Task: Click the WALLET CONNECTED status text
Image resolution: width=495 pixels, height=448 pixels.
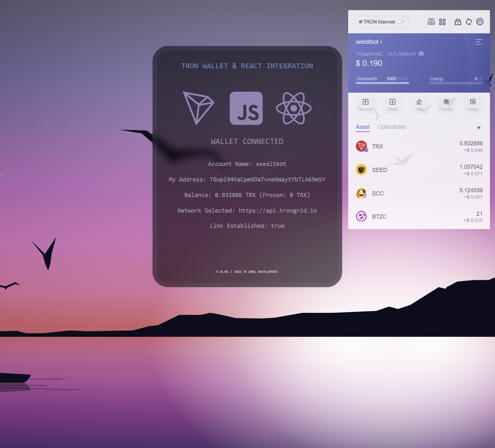Action: pos(247,142)
